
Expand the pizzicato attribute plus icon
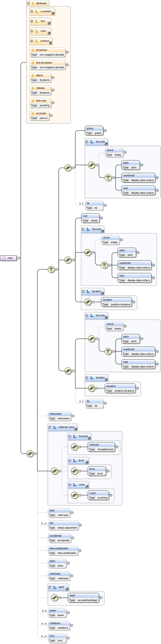(51, 115)
